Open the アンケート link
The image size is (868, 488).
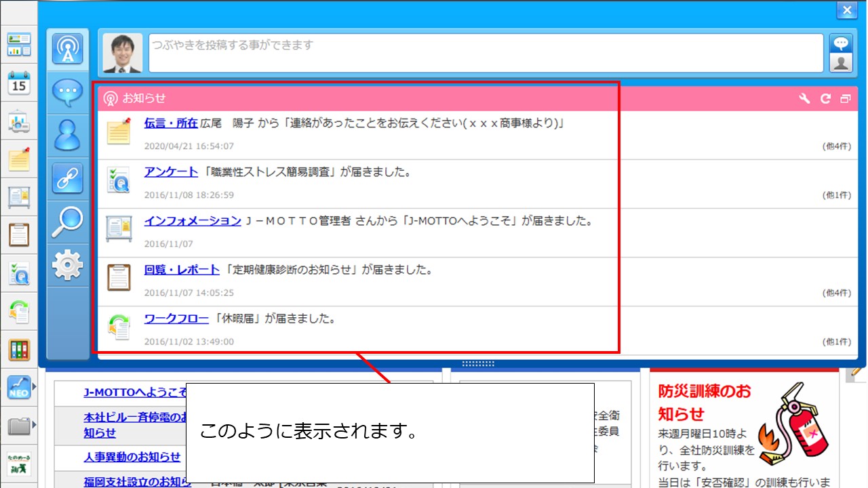[171, 172]
